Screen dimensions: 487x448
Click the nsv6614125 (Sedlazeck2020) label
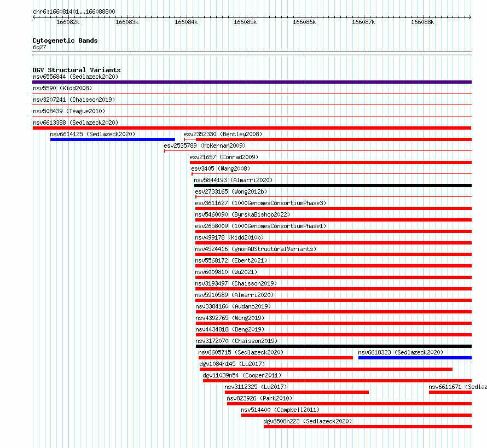(x=92, y=134)
